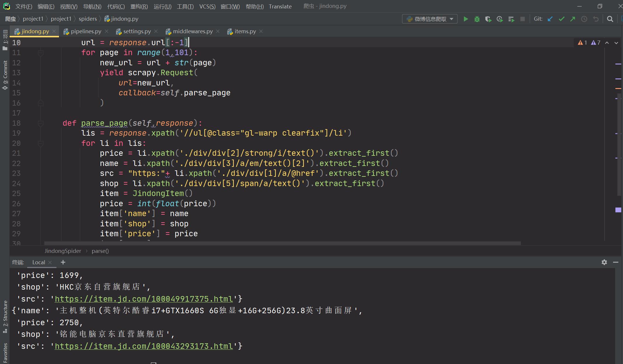
Task: Click the JindongSpider class breadcrumb
Action: coord(63,251)
